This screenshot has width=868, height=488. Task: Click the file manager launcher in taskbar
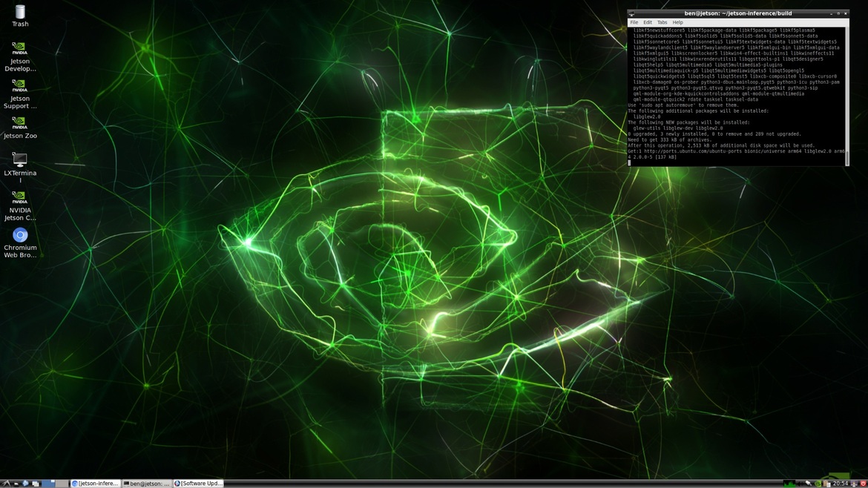[16, 484]
